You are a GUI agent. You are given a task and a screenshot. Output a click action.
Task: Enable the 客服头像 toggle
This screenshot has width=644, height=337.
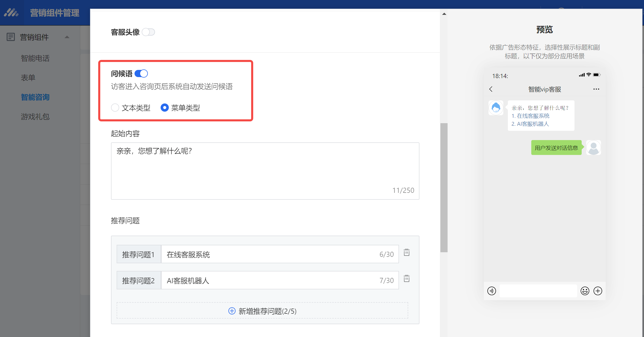[x=148, y=32]
